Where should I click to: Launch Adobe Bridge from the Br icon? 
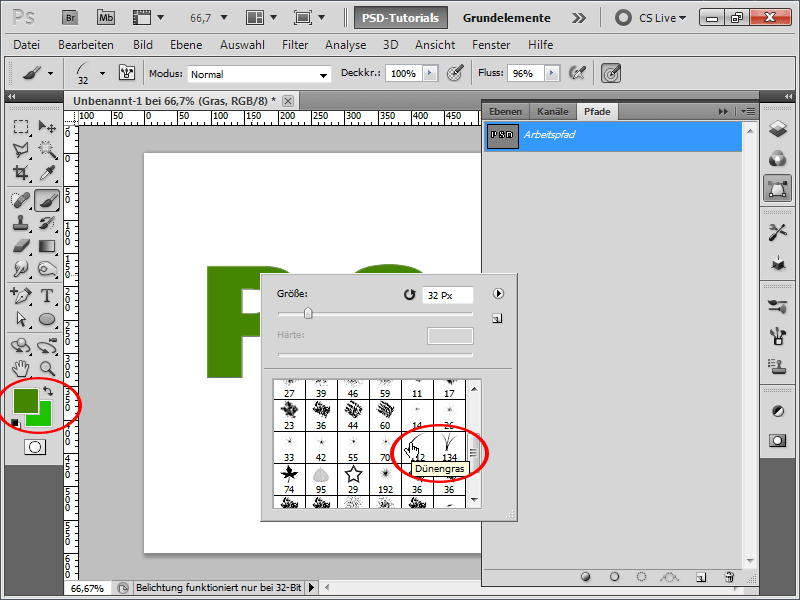coord(70,18)
